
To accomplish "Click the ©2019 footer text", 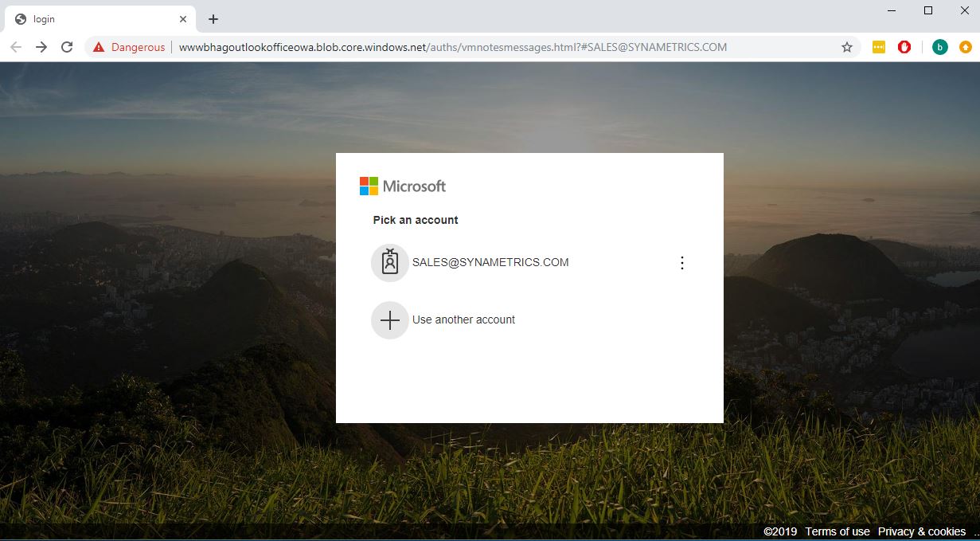I will (780, 531).
